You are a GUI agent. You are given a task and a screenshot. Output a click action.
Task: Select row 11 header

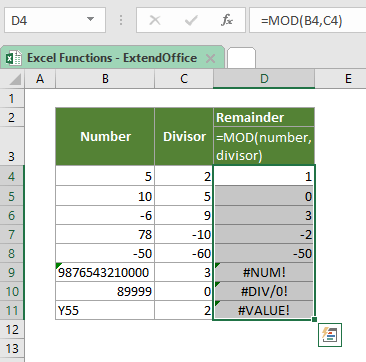tap(12, 310)
